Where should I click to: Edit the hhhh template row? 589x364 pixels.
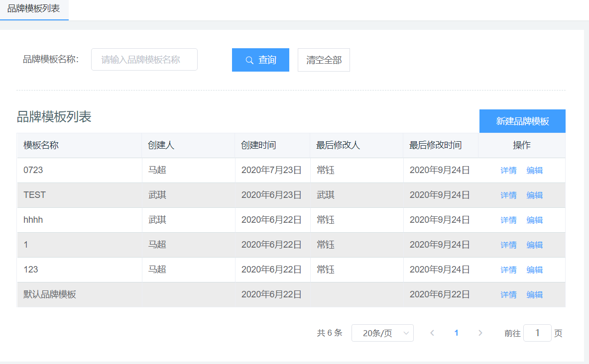pyautogui.click(x=535, y=220)
